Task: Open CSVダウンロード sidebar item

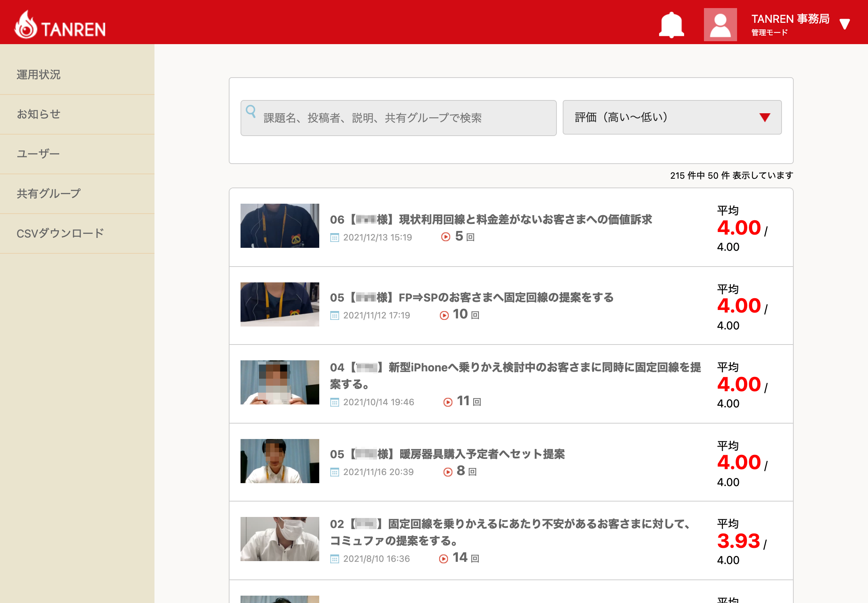Action: pos(60,233)
